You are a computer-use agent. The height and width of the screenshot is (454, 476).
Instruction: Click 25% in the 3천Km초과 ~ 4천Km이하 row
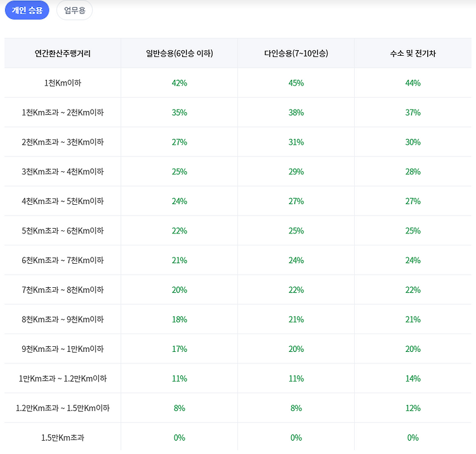pos(179,172)
